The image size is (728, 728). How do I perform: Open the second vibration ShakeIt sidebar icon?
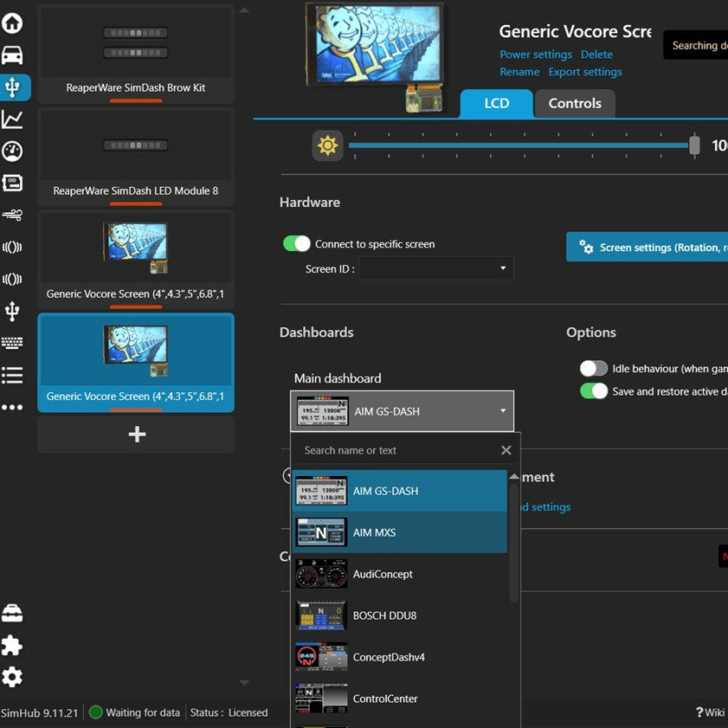[x=12, y=279]
